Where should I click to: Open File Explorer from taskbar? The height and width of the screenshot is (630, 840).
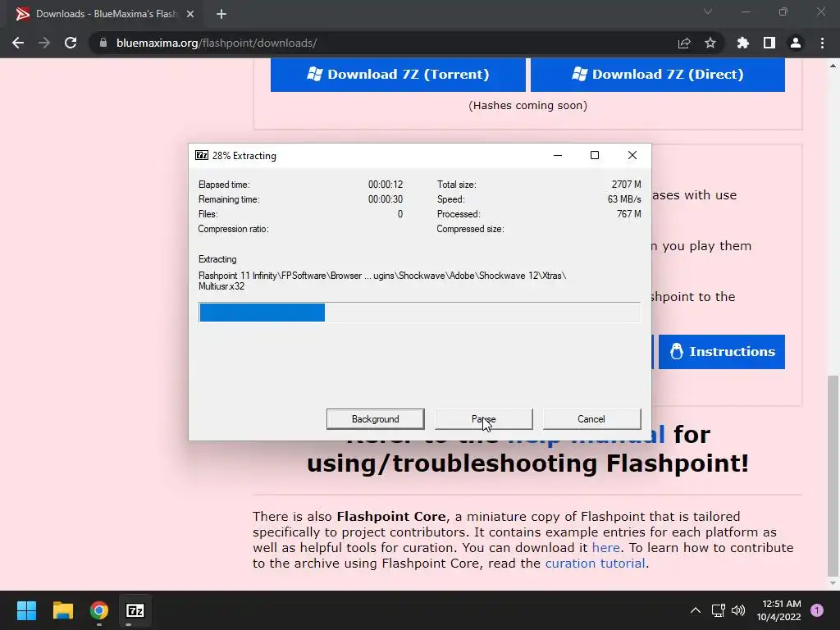point(62,610)
